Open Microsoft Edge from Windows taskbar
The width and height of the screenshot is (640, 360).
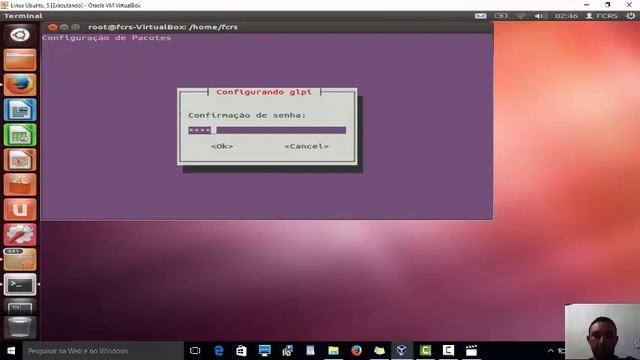tap(219, 351)
